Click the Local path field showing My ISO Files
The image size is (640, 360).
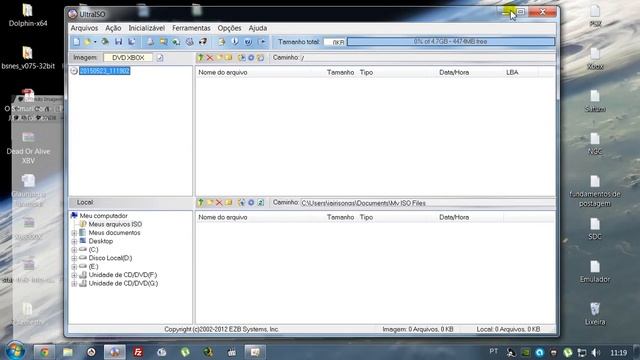pyautogui.click(x=427, y=203)
